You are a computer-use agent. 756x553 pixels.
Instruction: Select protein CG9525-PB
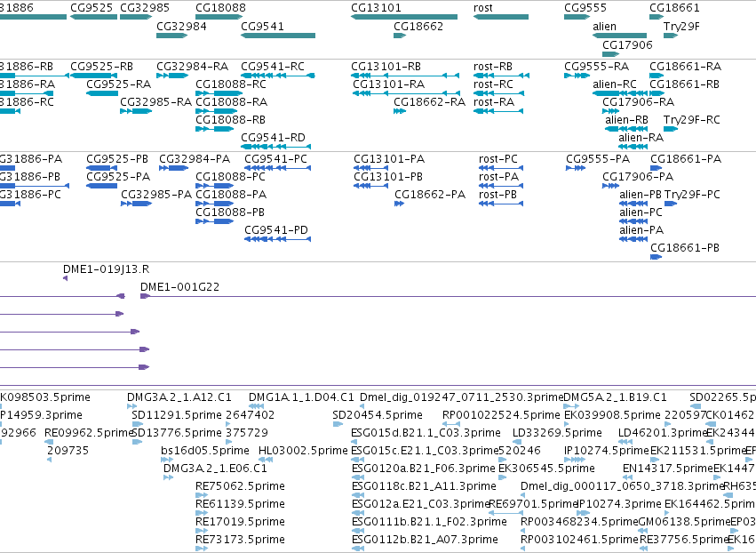tap(102, 168)
